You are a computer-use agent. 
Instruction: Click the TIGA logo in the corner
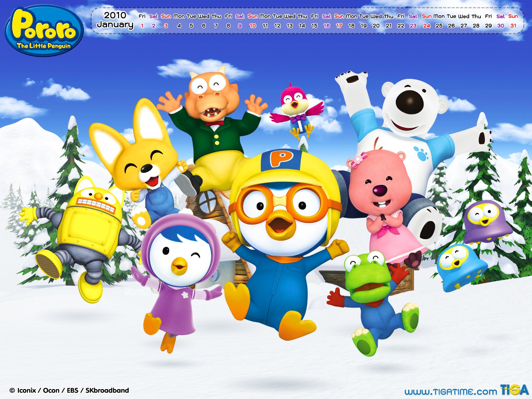514,390
